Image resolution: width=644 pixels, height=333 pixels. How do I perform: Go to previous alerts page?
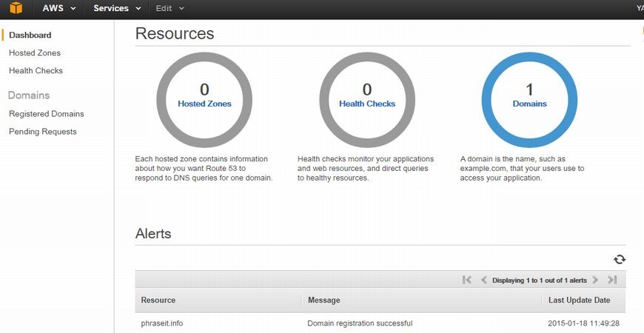pos(484,280)
